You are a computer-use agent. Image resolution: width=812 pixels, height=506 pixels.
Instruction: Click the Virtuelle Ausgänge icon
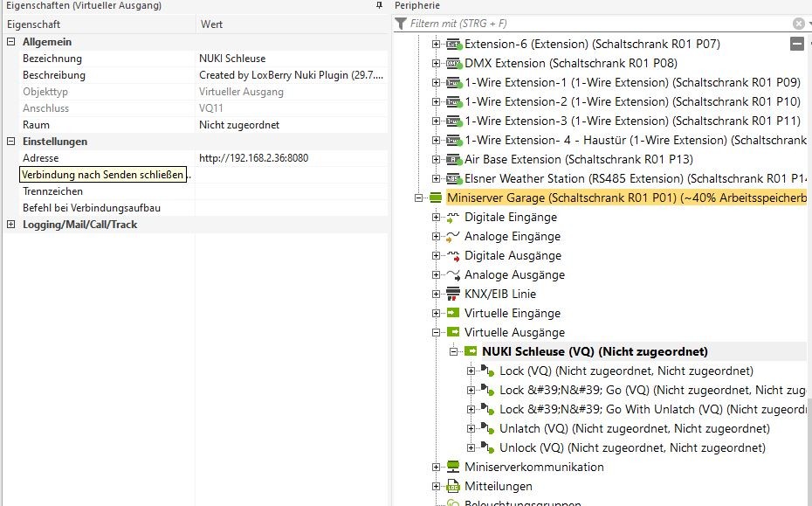(x=453, y=332)
